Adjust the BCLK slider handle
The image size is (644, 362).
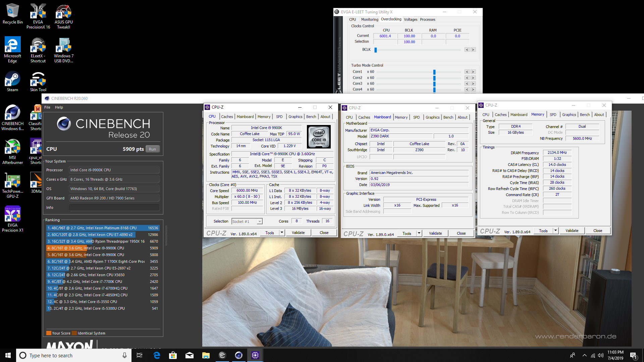[x=376, y=50]
